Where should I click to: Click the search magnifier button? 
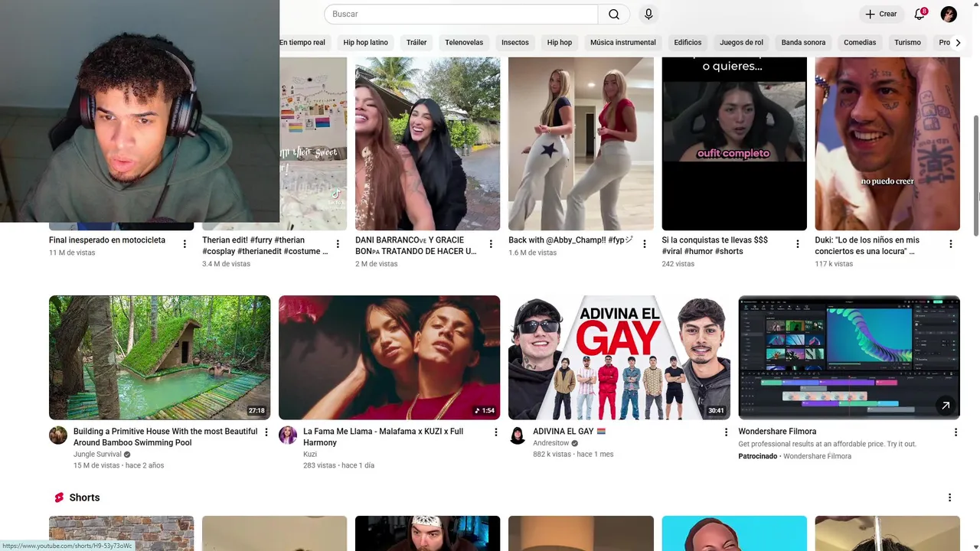(614, 14)
